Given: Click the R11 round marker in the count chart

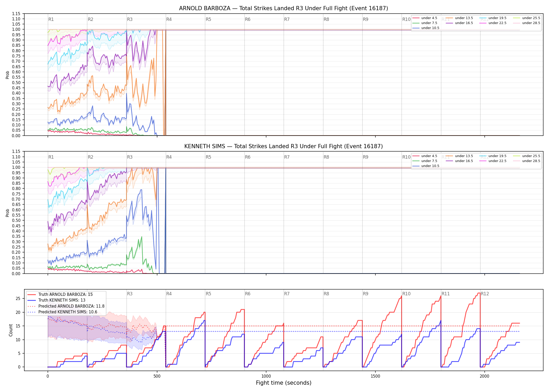Looking at the screenshot, I should [x=446, y=294].
